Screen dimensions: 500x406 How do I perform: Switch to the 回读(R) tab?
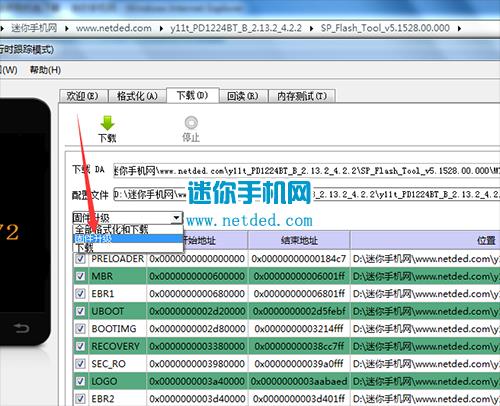(x=243, y=96)
